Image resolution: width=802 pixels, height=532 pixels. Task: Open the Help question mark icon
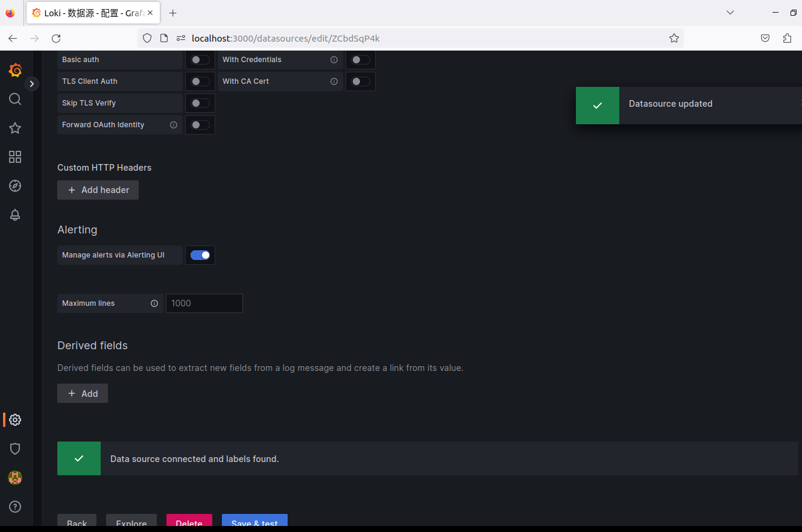[15, 507]
